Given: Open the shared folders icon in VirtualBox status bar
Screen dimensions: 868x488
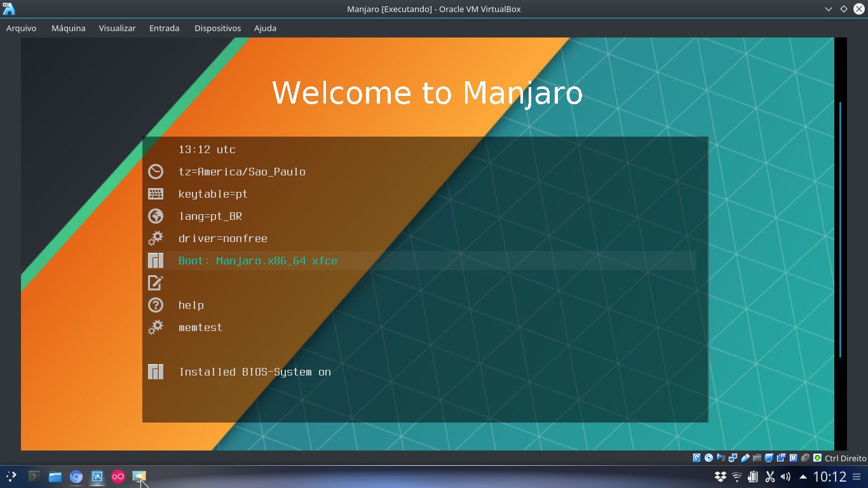Looking at the screenshot, I should point(757,457).
